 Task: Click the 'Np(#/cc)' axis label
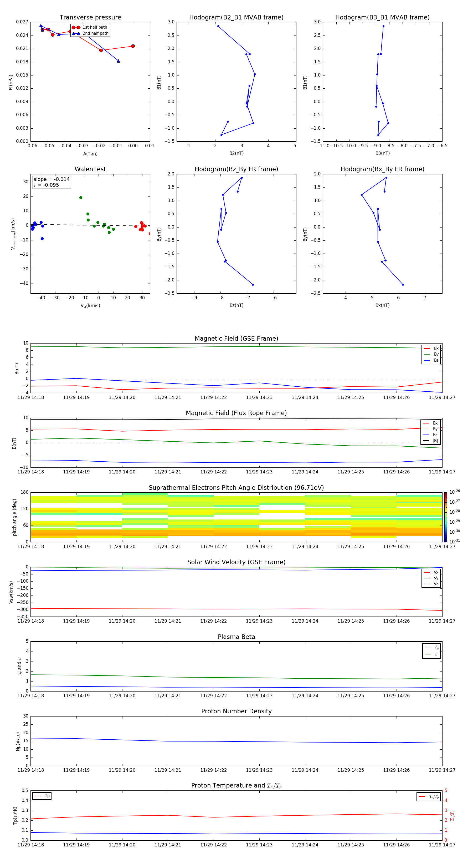[18, 741]
